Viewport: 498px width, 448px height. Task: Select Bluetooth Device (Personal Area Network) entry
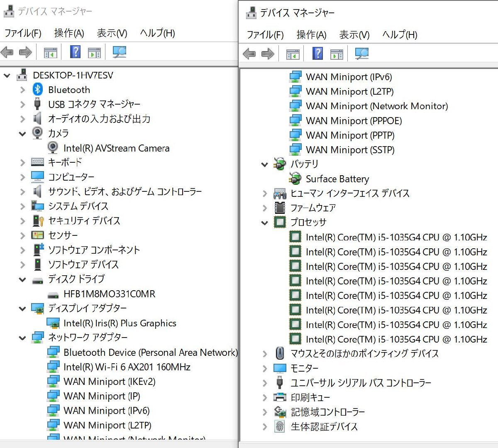[x=151, y=353]
